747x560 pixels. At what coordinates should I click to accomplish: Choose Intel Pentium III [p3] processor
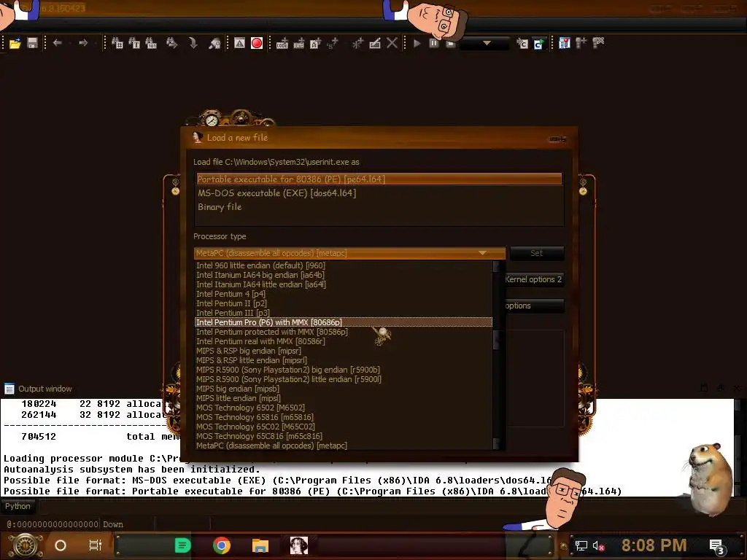[344, 313]
